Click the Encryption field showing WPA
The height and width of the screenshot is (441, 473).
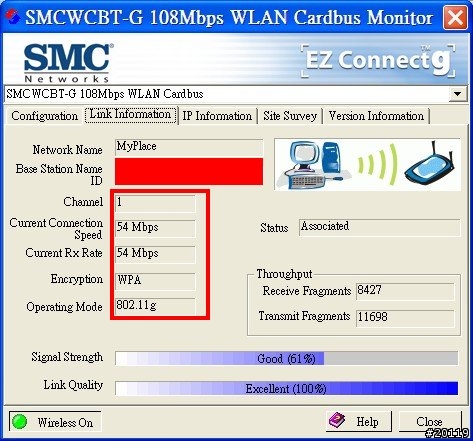[155, 281]
